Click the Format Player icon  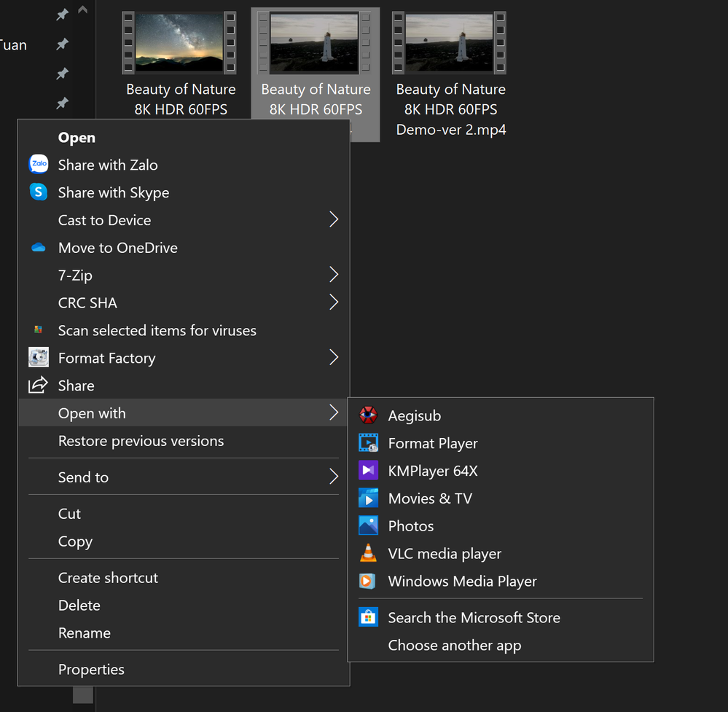[x=368, y=444]
